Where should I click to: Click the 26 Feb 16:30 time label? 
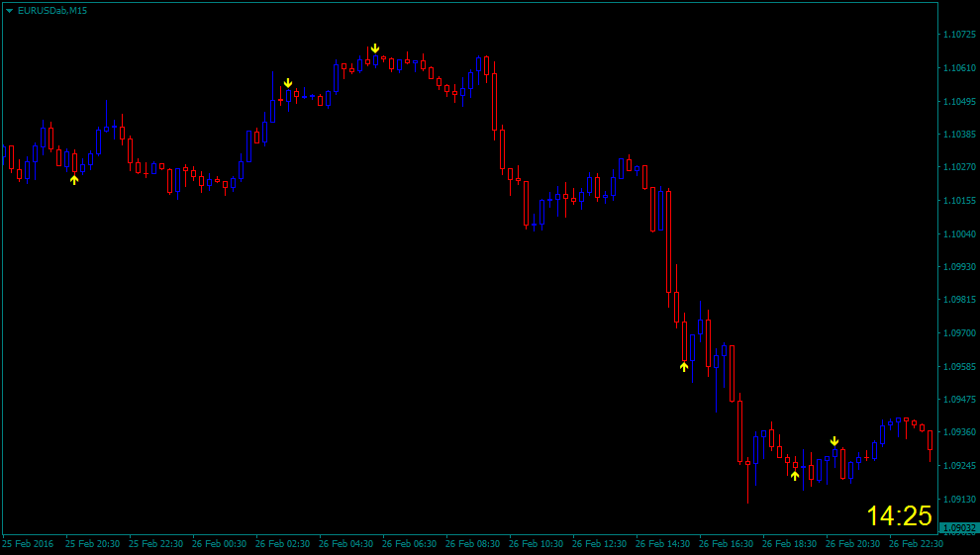726,544
